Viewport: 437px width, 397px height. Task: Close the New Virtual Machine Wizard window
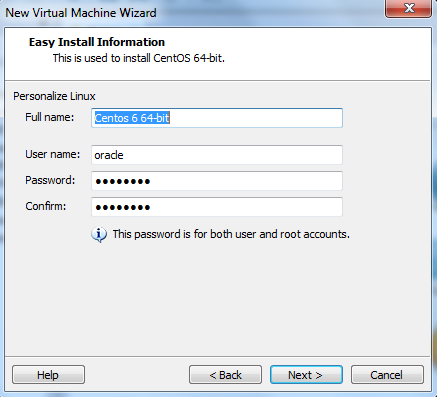click(408, 8)
